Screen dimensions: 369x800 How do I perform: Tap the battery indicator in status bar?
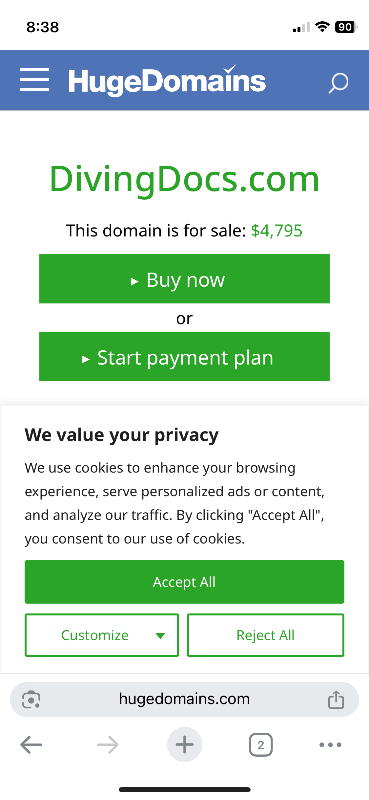(346, 27)
